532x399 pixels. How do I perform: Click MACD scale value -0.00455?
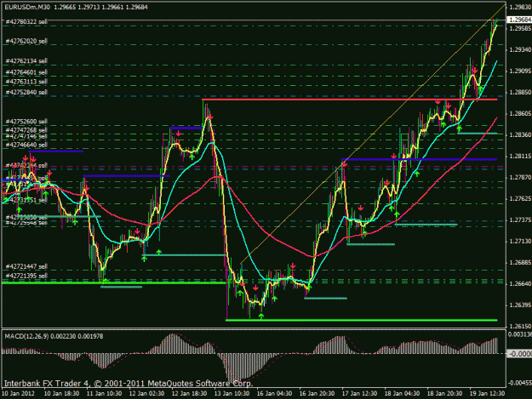519,383
